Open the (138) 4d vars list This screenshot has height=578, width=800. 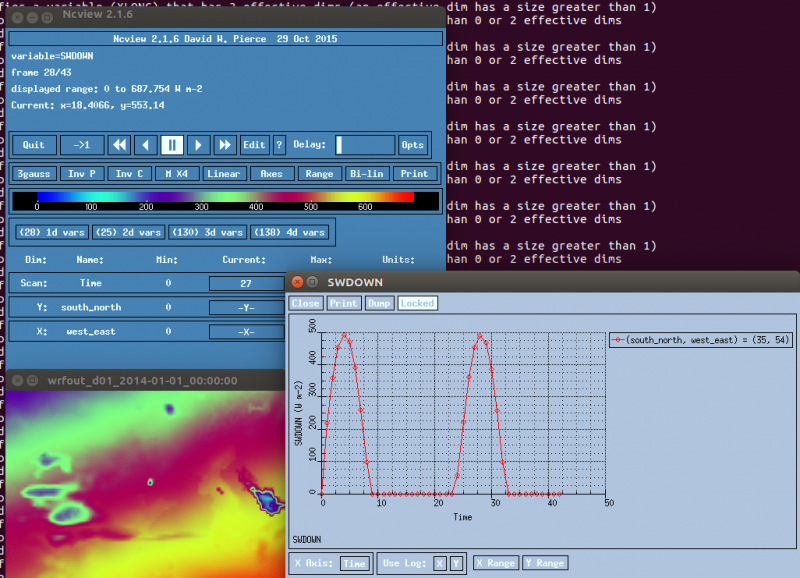click(x=289, y=232)
